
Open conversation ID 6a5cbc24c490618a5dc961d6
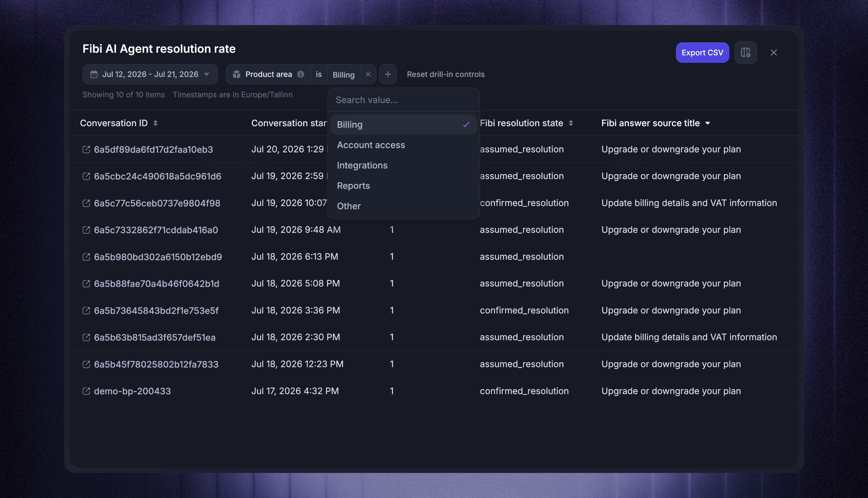click(x=157, y=176)
